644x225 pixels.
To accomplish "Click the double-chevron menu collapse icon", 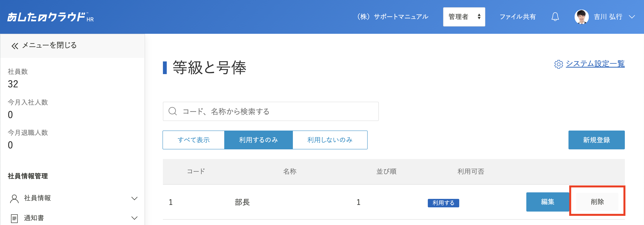I will tap(15, 46).
